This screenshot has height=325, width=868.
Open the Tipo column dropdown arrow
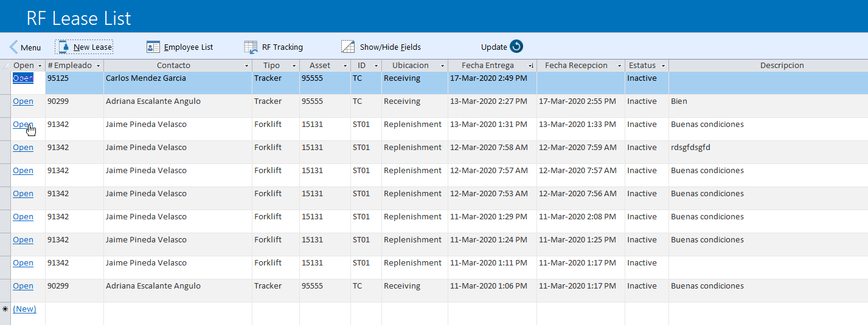click(x=294, y=66)
